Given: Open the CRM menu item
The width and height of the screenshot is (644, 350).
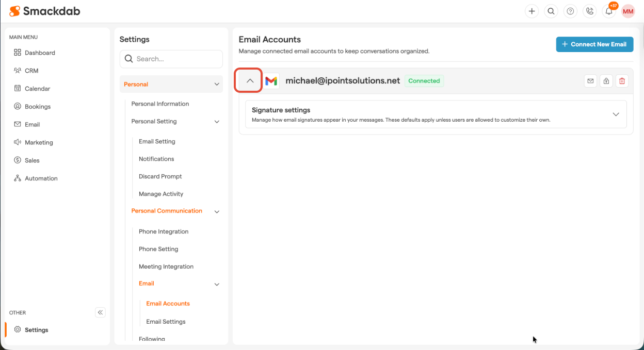Looking at the screenshot, I should coord(31,71).
